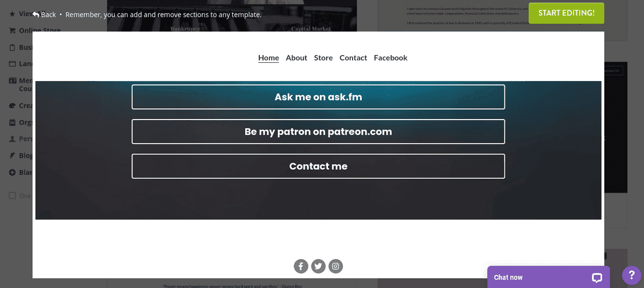Select the Blank plus icon in sidebar
The width and height of the screenshot is (644, 288).
12,173
